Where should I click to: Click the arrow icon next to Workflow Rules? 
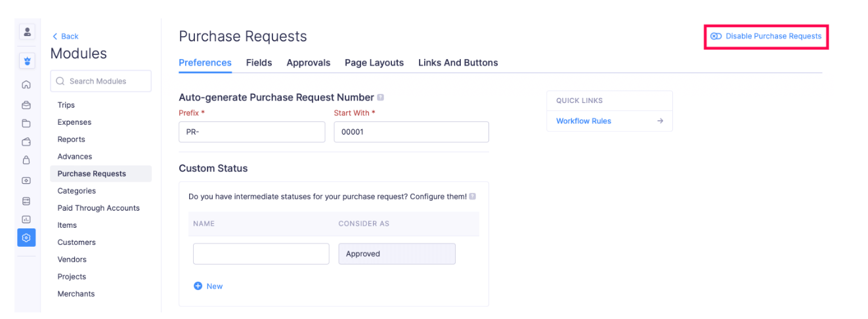click(660, 121)
